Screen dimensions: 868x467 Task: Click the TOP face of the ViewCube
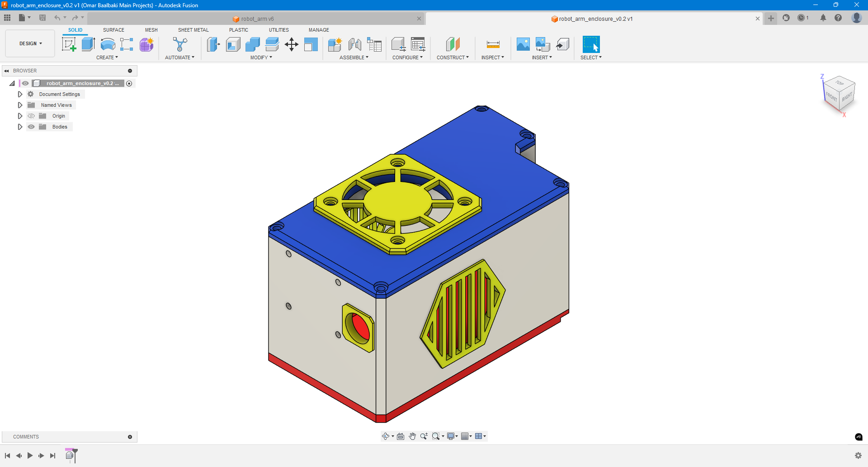(x=840, y=83)
